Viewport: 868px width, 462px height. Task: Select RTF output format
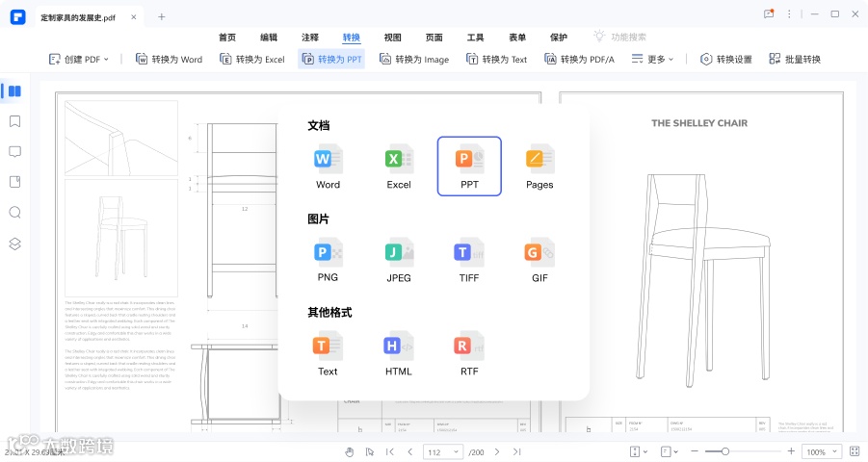pyautogui.click(x=469, y=353)
